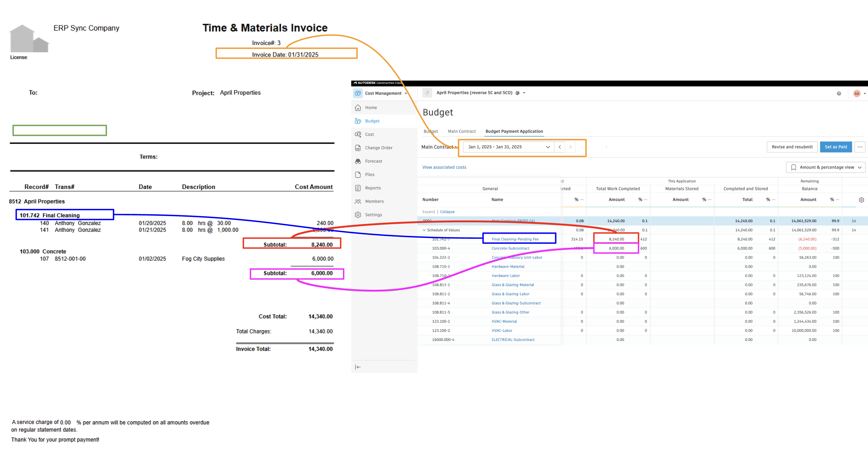This screenshot has height=458, width=868.
Task: Click the help question mark icon
Action: (x=839, y=93)
